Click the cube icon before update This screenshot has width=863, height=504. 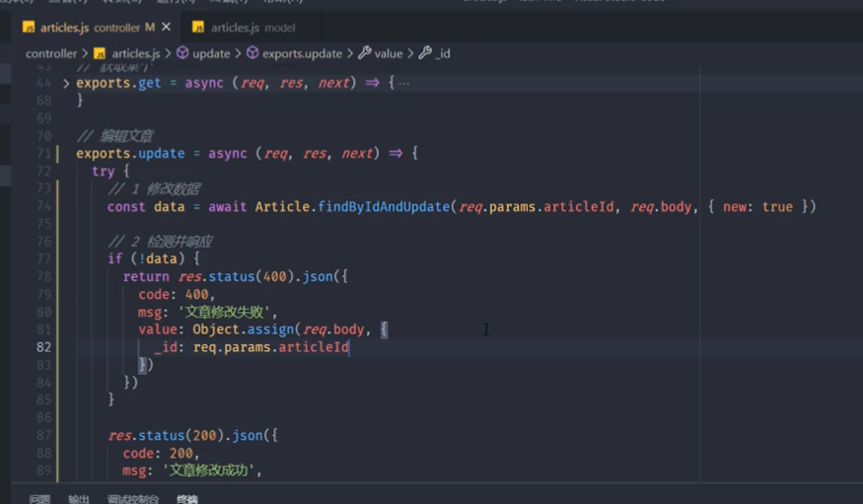pyautogui.click(x=182, y=53)
